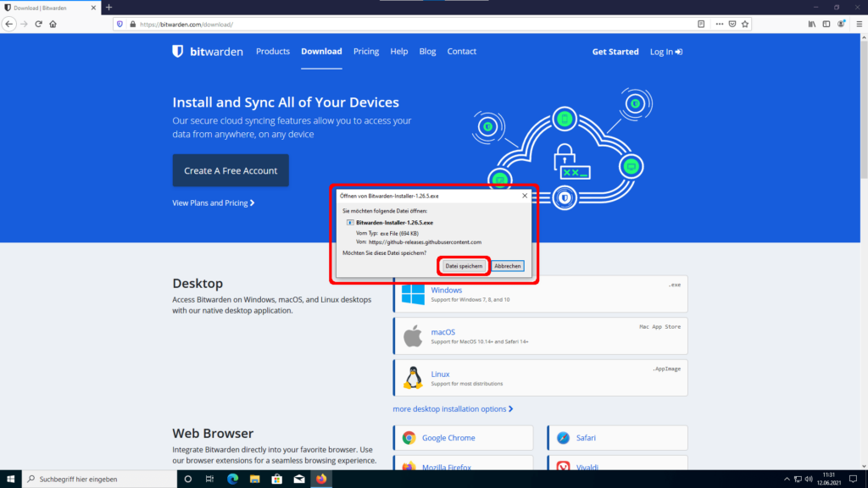The width and height of the screenshot is (868, 488).
Task: Open more desktop installation options link
Action: (x=453, y=409)
